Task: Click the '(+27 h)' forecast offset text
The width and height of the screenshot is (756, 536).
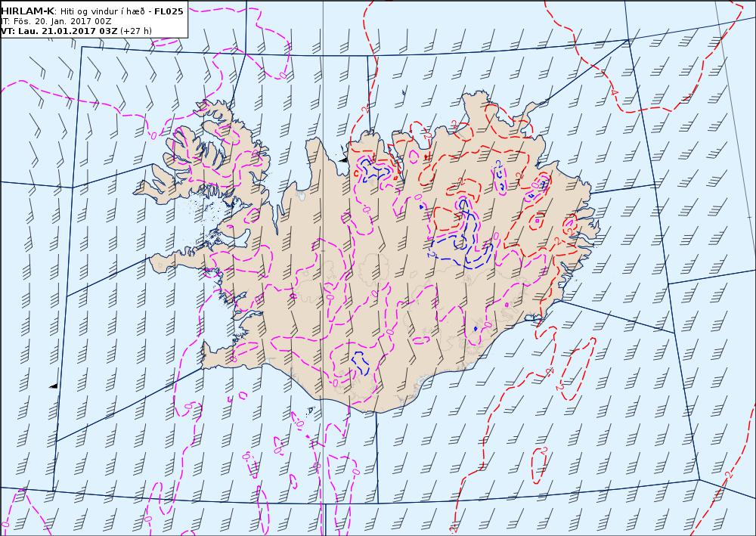Action: (x=136, y=31)
